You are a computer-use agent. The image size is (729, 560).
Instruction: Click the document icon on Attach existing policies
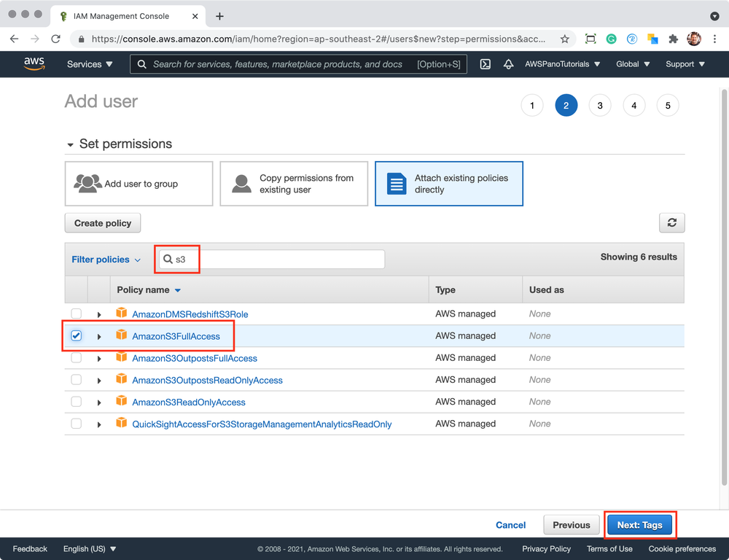[397, 184]
